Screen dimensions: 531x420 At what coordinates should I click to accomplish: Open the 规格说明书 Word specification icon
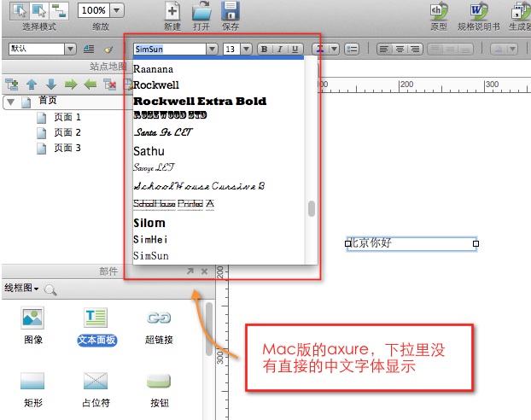[481, 11]
